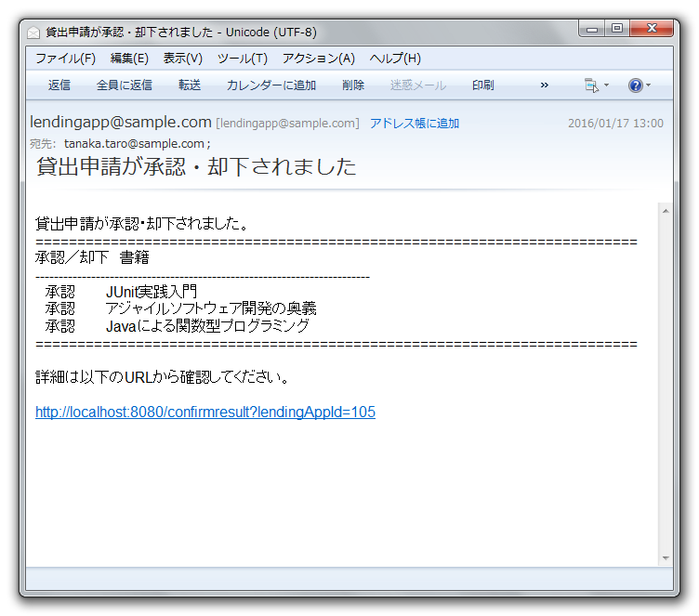Click text 詳細は以下のURLから確認してください。
The width and height of the screenshot is (699, 616).
point(163,377)
